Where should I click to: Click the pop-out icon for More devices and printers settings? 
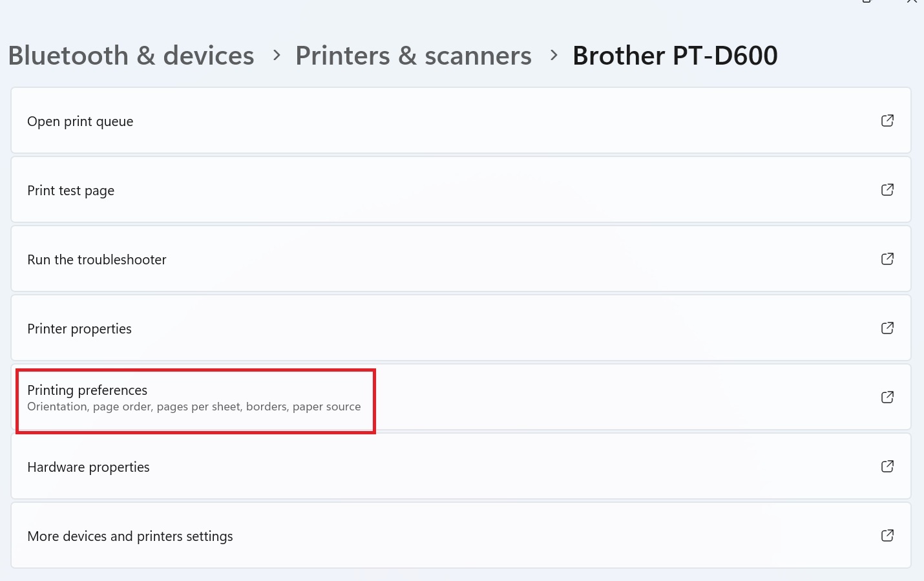click(887, 536)
